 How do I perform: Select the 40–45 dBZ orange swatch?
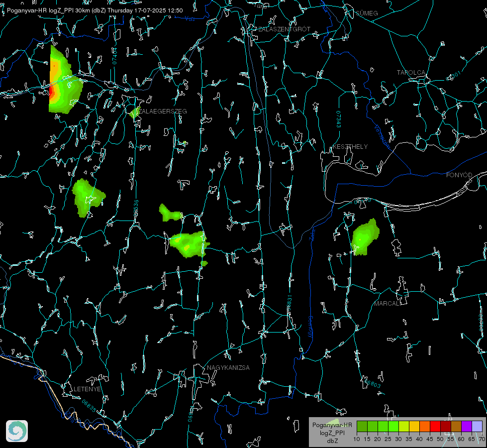425,426
